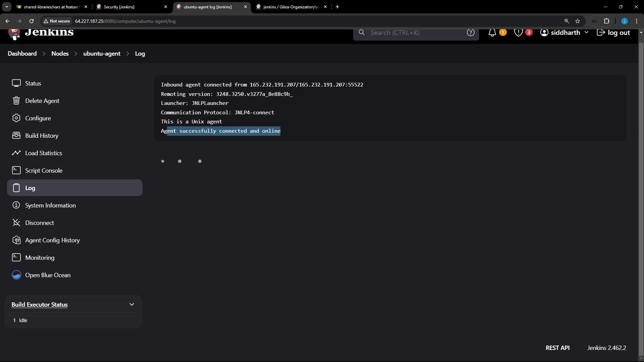Bookmark page with the star icon
Screen dimensions: 644x362
(x=578, y=21)
